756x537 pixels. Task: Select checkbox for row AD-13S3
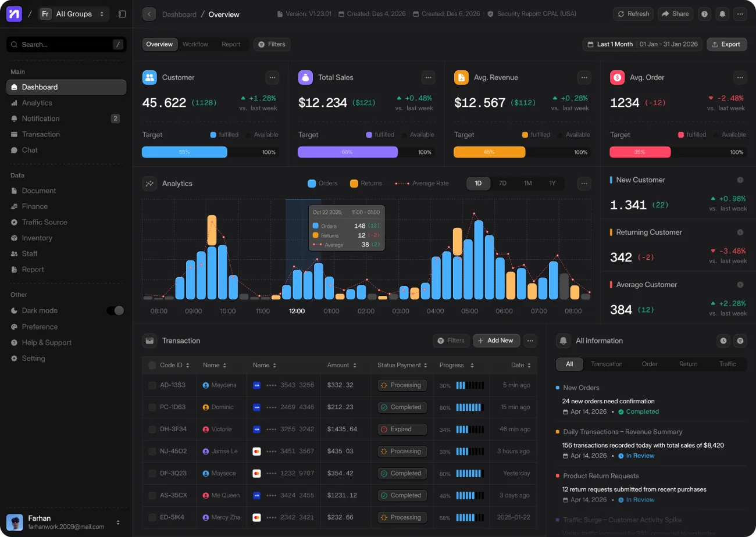pos(152,385)
